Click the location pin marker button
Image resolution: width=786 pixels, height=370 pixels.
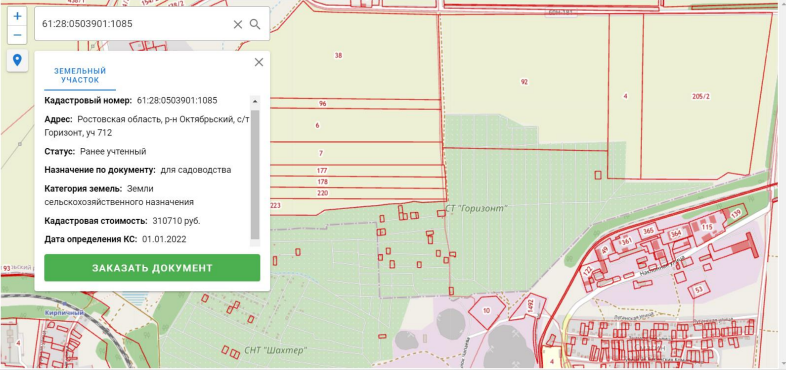click(17, 61)
